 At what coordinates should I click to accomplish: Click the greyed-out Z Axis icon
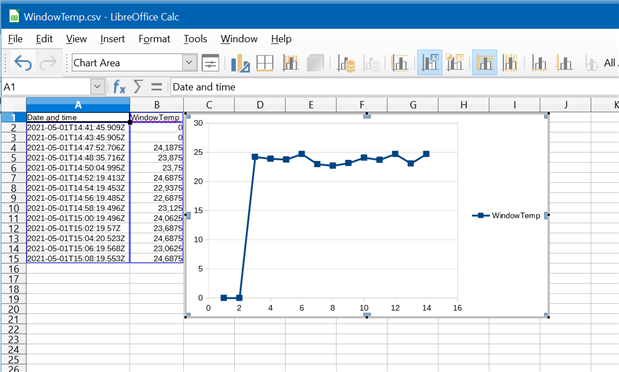591,63
